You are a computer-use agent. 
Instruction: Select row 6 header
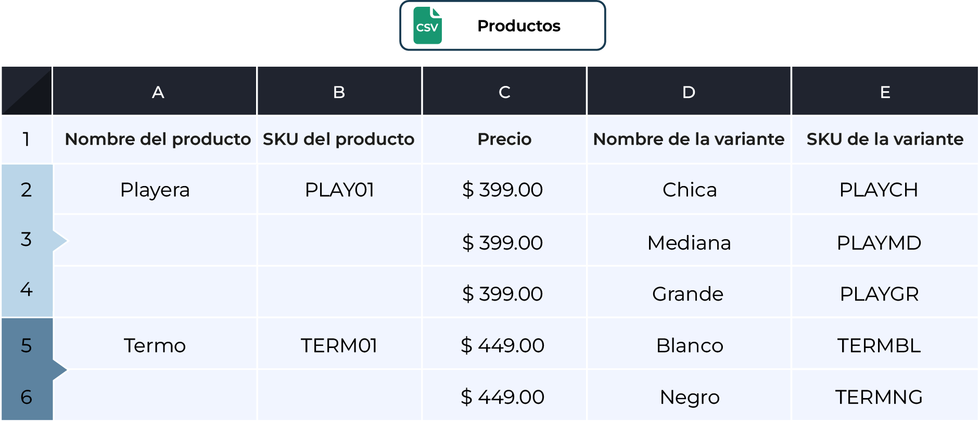point(27,397)
